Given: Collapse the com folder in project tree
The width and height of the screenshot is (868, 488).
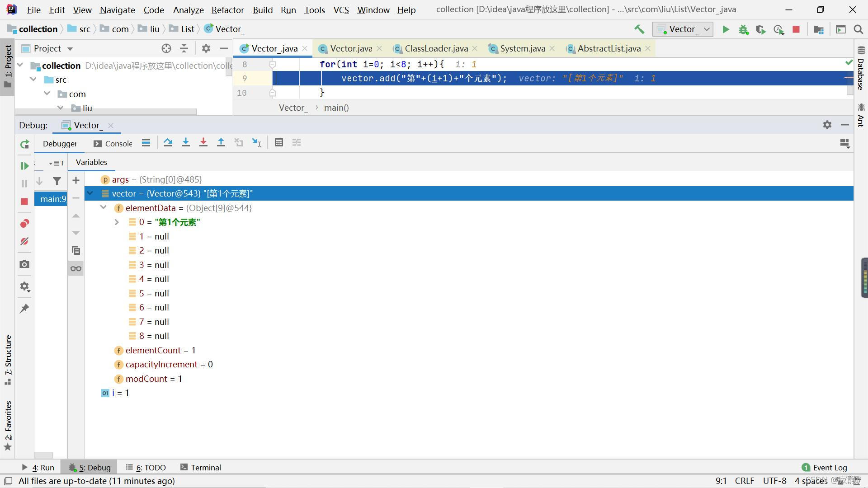Looking at the screenshot, I should pos(47,94).
